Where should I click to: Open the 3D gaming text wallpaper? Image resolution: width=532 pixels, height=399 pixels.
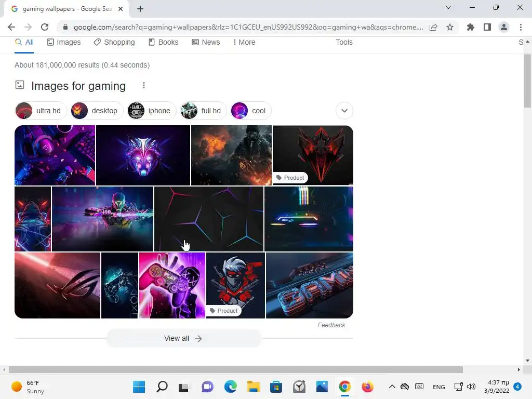[x=310, y=285]
